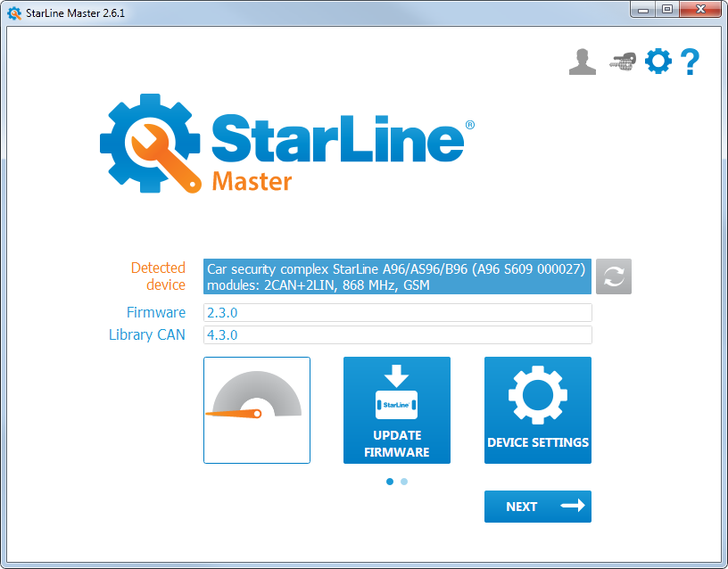Click the key access icon
This screenshot has height=569, width=728.
point(623,62)
